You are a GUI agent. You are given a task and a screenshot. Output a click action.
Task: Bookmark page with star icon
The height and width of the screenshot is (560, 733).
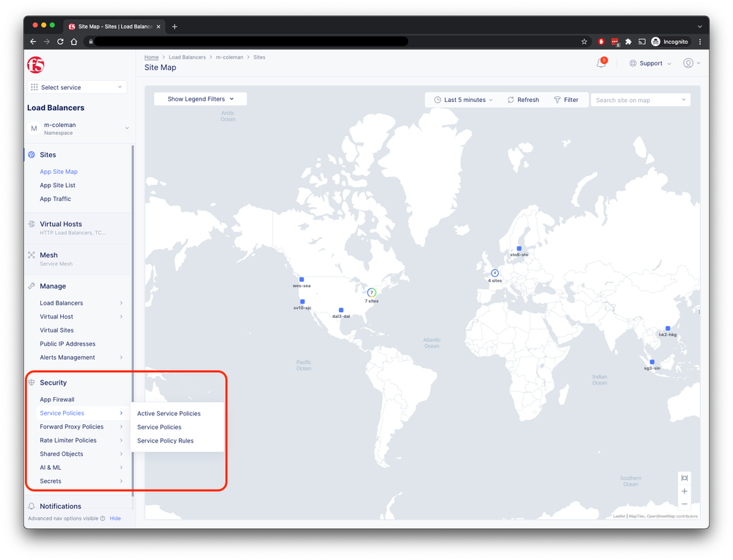tap(584, 42)
